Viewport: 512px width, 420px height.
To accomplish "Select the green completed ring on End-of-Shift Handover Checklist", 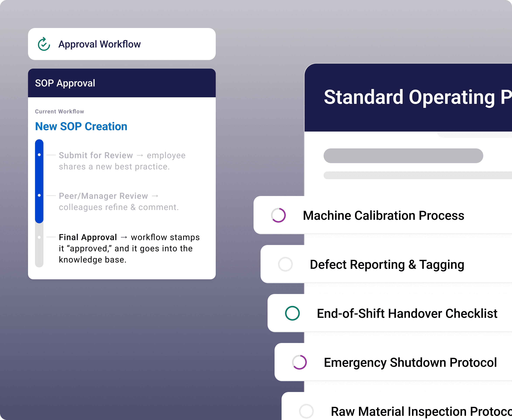I will [292, 313].
